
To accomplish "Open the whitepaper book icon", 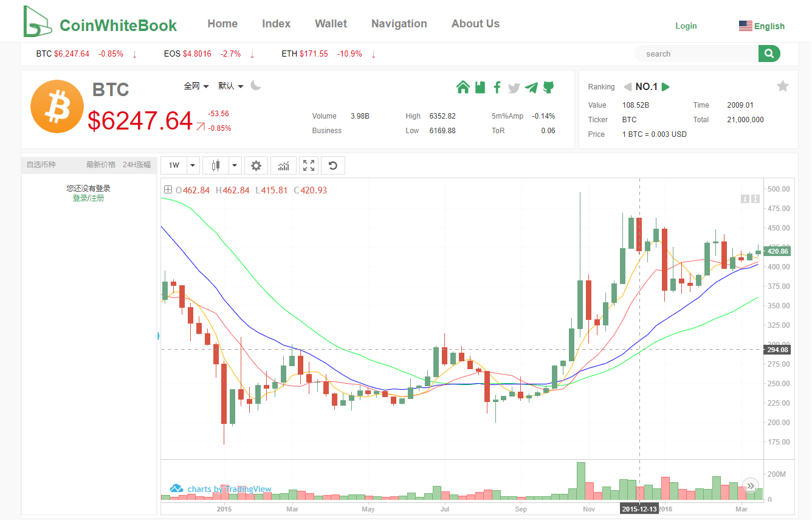I will point(480,87).
